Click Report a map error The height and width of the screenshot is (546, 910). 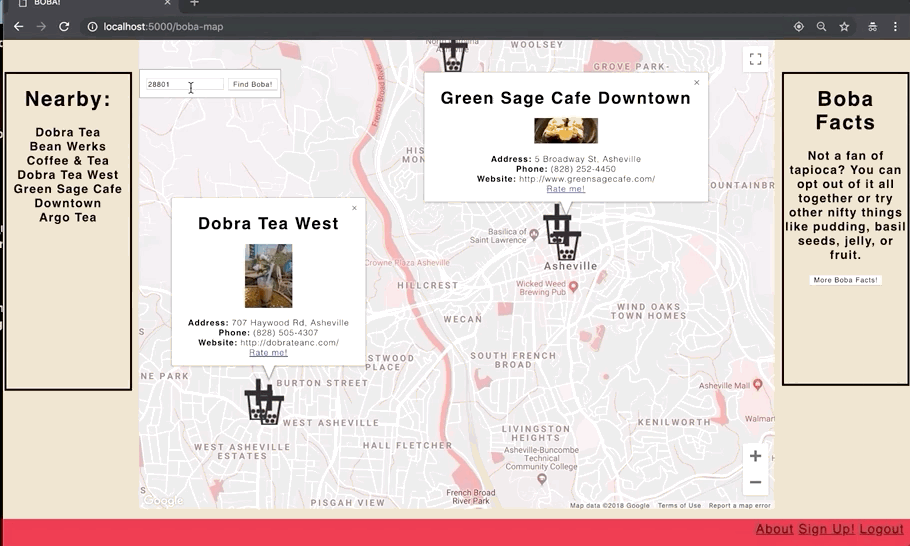click(x=739, y=505)
